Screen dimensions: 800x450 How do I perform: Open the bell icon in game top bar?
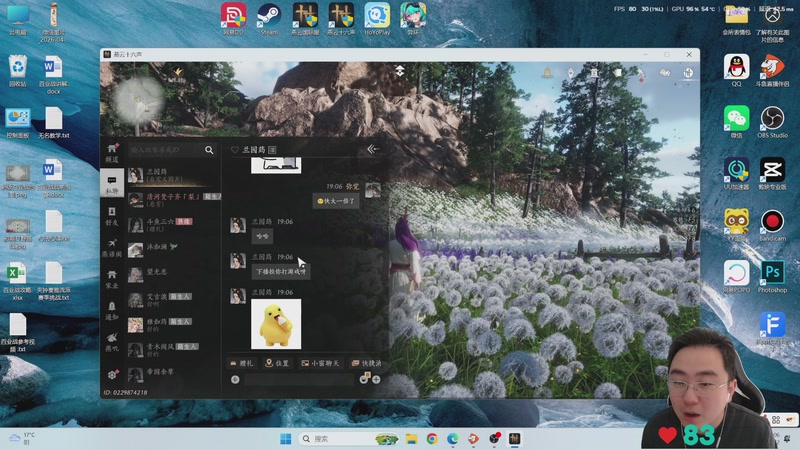click(547, 73)
